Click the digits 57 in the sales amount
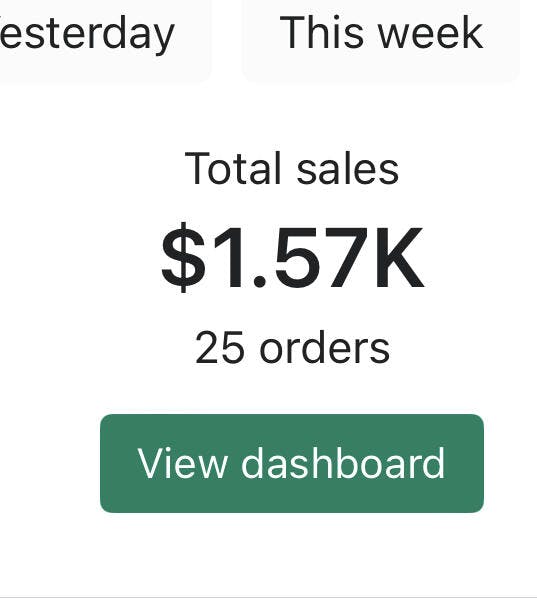 click(322, 257)
